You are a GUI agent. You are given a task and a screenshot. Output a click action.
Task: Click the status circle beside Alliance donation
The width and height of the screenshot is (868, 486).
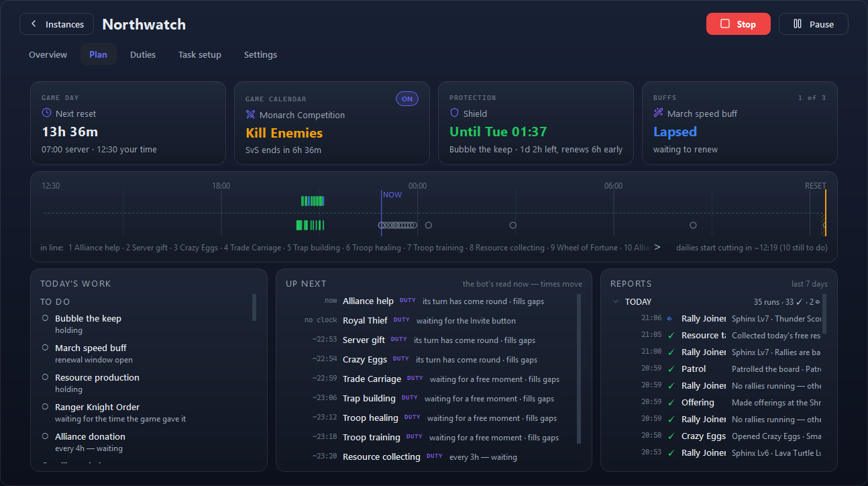click(x=45, y=436)
